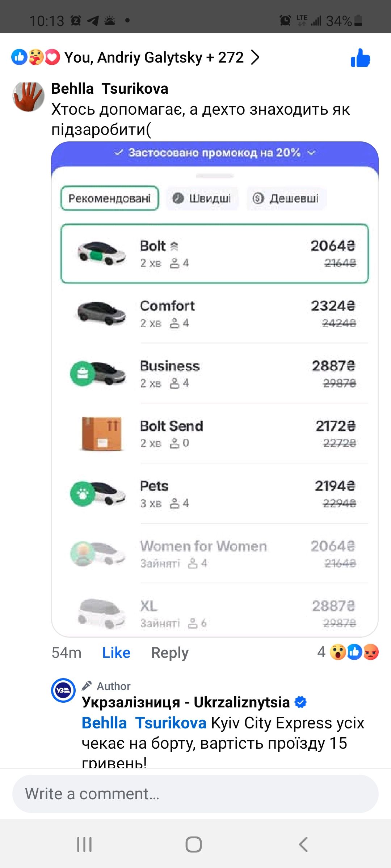Switch to the Швидші tab
Image resolution: width=391 pixels, height=868 pixels.
tap(202, 198)
